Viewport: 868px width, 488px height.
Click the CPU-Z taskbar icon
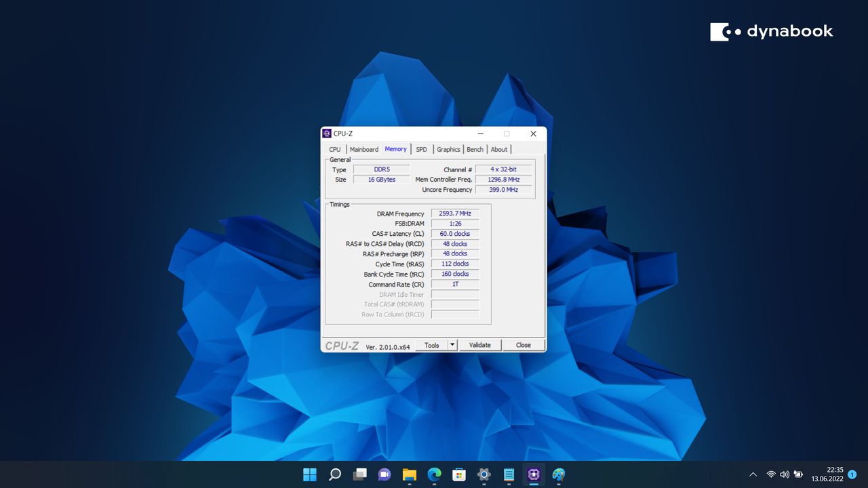coord(533,474)
